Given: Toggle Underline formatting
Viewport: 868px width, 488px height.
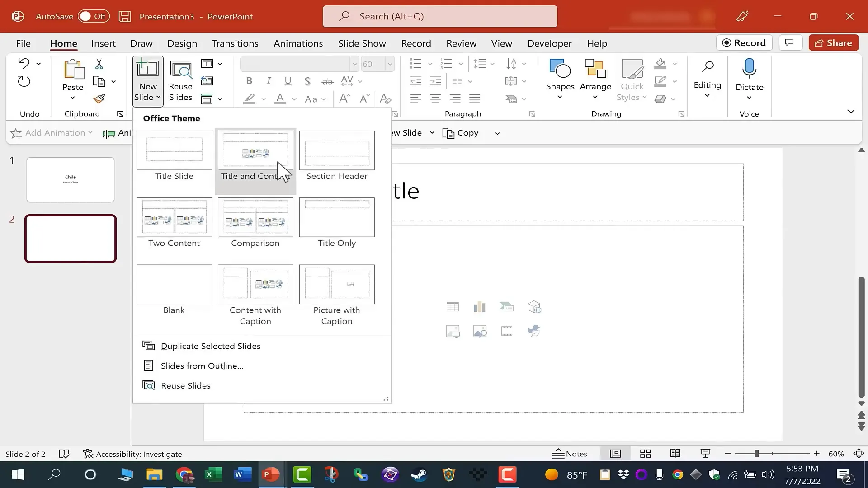Looking at the screenshot, I should (288, 81).
